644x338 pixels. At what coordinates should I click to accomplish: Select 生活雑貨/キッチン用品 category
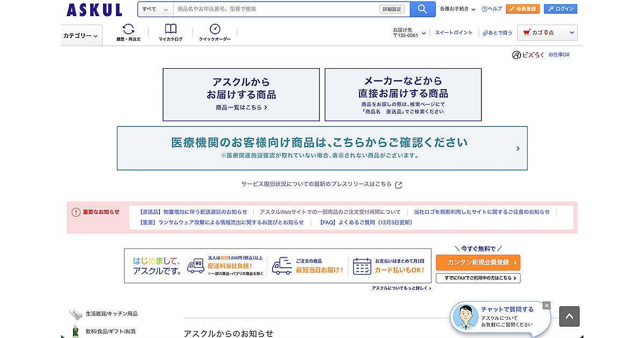click(x=111, y=313)
